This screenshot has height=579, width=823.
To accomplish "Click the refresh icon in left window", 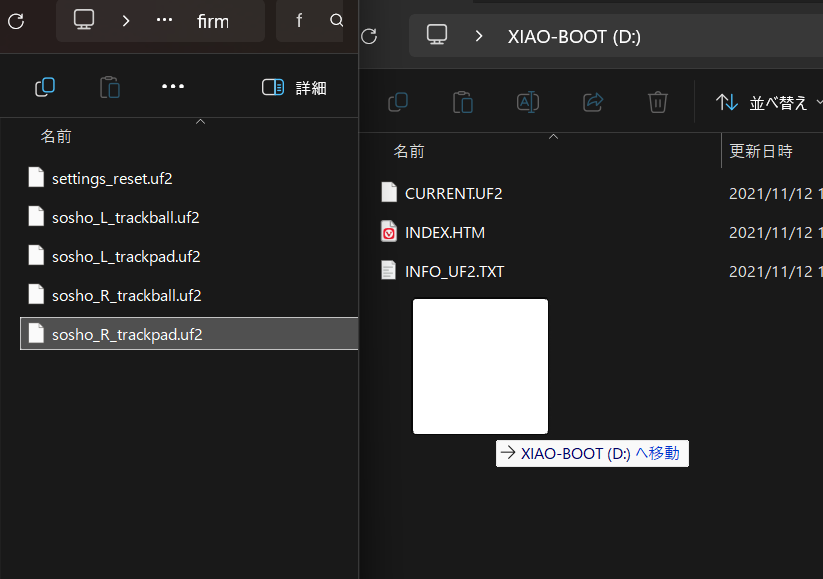I will [x=16, y=20].
